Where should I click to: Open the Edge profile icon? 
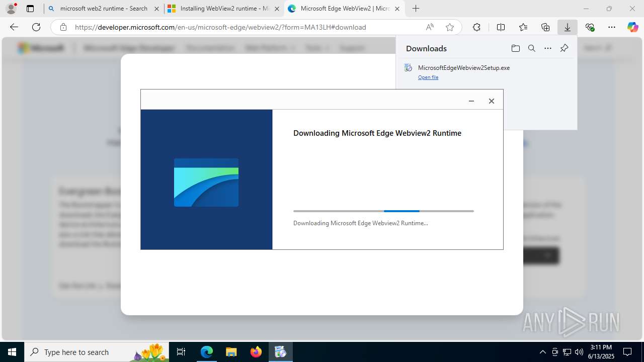pos(11,9)
